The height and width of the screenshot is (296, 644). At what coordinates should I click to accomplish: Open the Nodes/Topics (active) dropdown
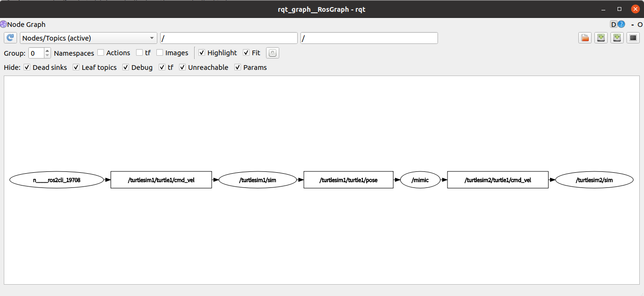tap(88, 38)
